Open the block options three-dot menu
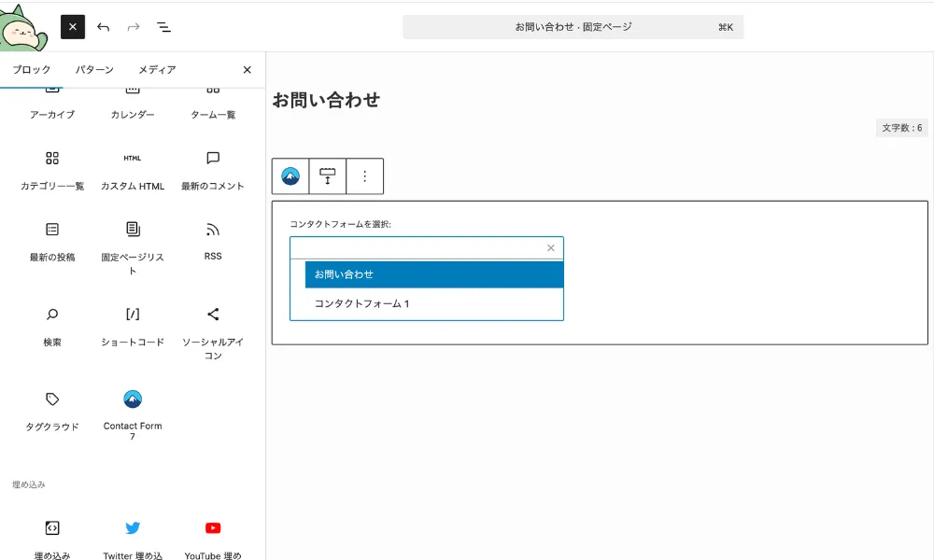934x560 pixels. [x=364, y=176]
